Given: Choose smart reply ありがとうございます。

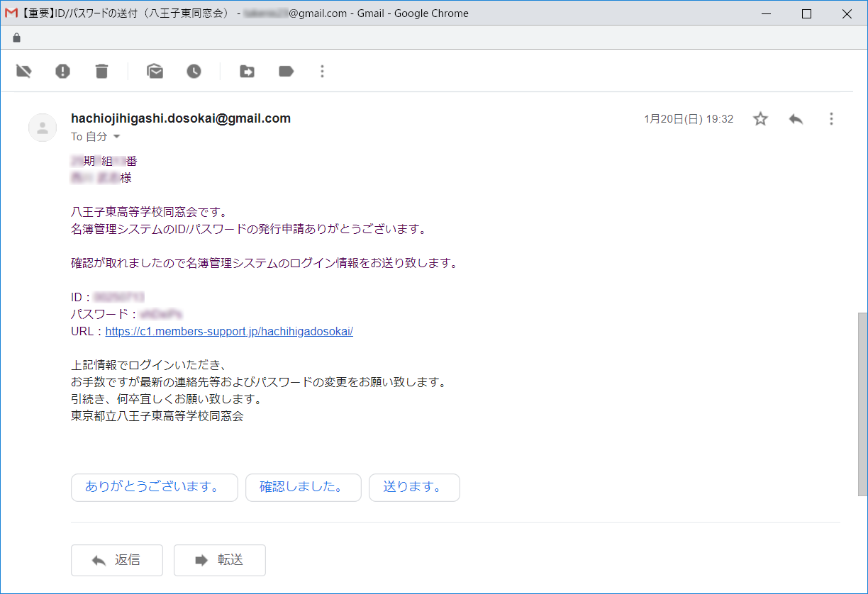Looking at the screenshot, I should [155, 487].
